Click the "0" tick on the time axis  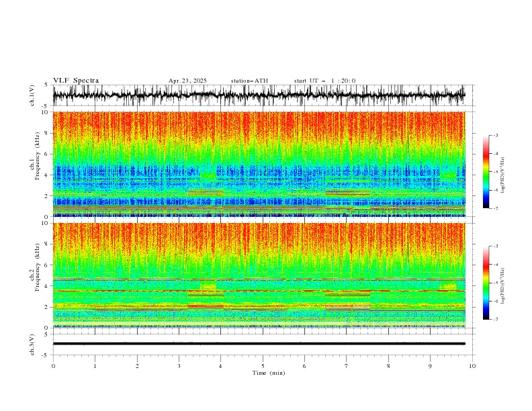(53, 366)
